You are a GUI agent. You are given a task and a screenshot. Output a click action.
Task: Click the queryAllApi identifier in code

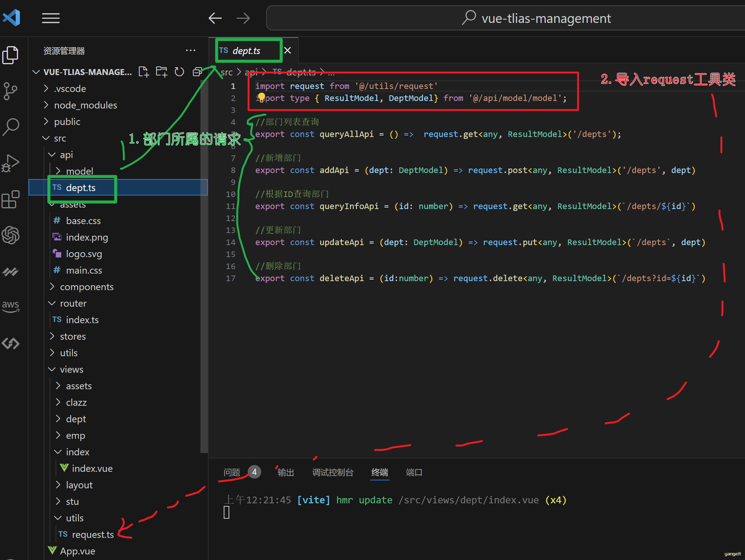coord(346,134)
